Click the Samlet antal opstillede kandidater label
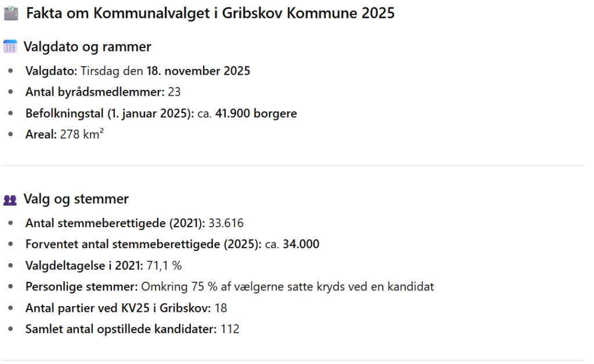The image size is (594, 364). pyautogui.click(x=121, y=329)
